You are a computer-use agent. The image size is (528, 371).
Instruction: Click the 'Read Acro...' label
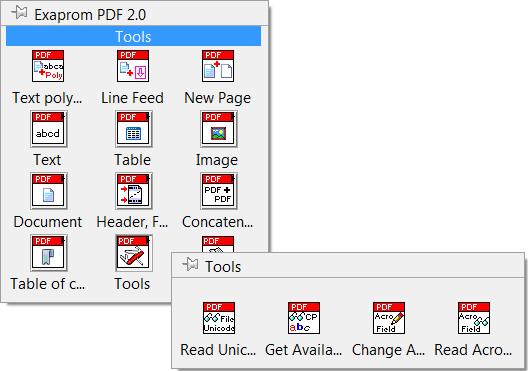click(473, 350)
